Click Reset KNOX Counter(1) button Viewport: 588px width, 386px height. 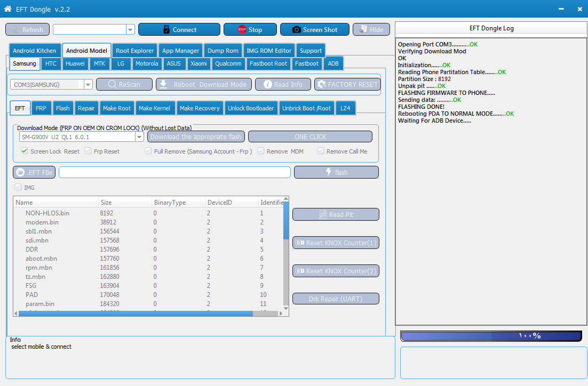(x=336, y=243)
